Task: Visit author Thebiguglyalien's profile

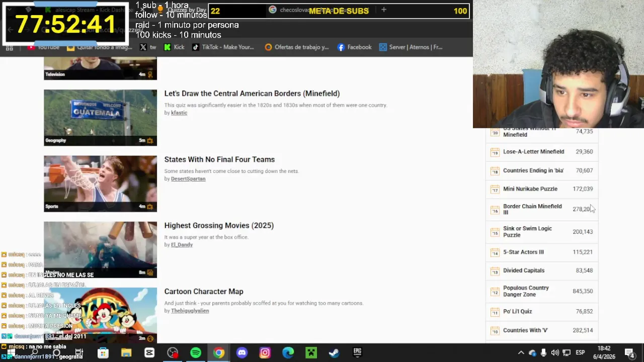Action: pos(190,311)
